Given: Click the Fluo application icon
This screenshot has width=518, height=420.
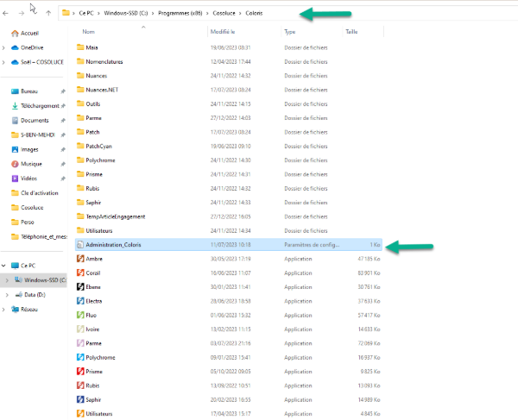Looking at the screenshot, I should (80, 315).
